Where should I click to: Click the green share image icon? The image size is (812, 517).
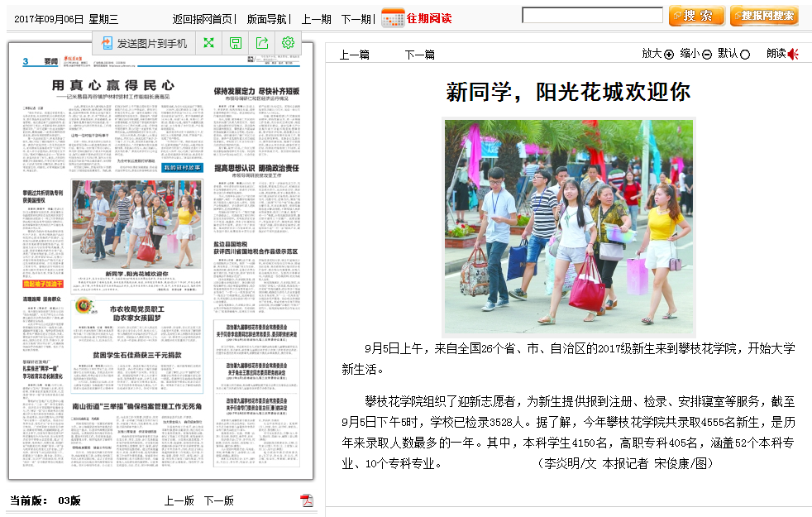[262, 43]
